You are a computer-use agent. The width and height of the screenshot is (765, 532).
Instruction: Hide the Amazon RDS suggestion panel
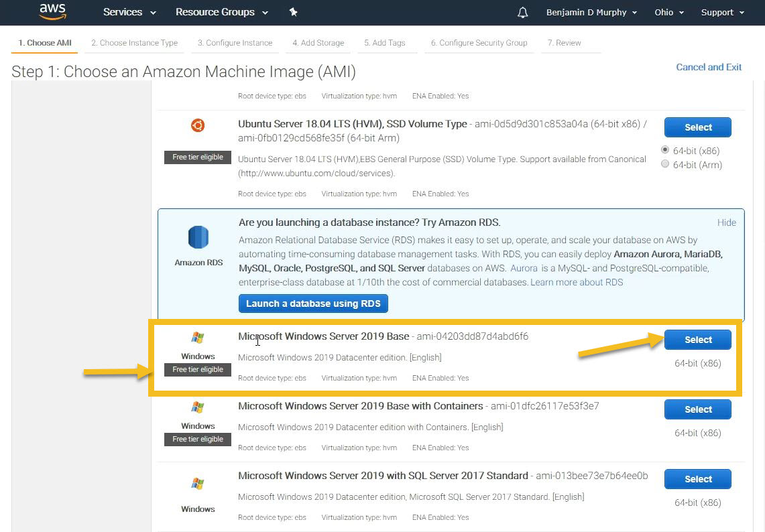[x=727, y=222]
